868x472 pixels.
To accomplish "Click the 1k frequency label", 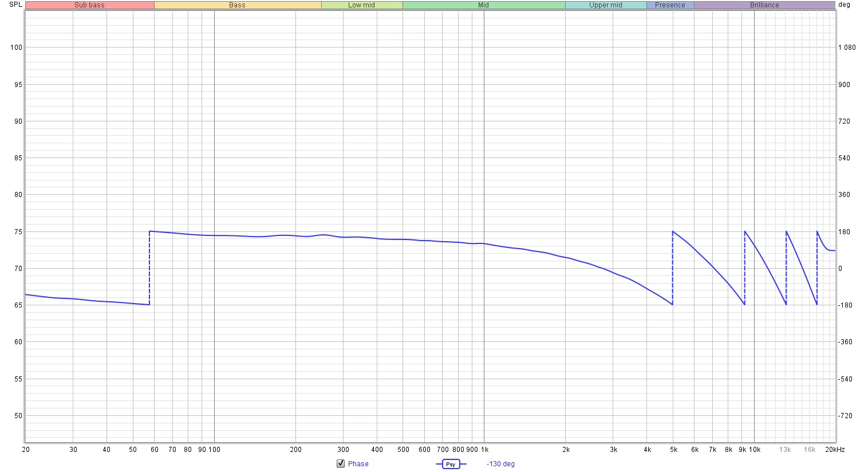I will [484, 450].
